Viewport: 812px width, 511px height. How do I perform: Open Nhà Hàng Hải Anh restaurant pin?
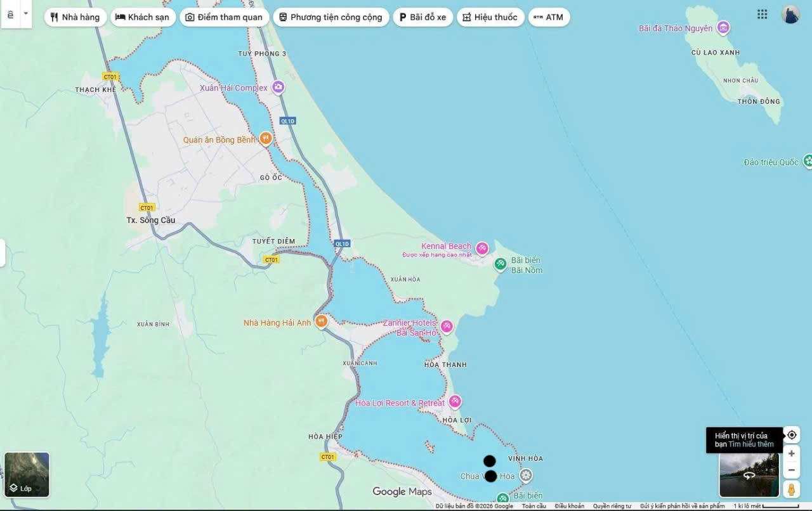(321, 322)
